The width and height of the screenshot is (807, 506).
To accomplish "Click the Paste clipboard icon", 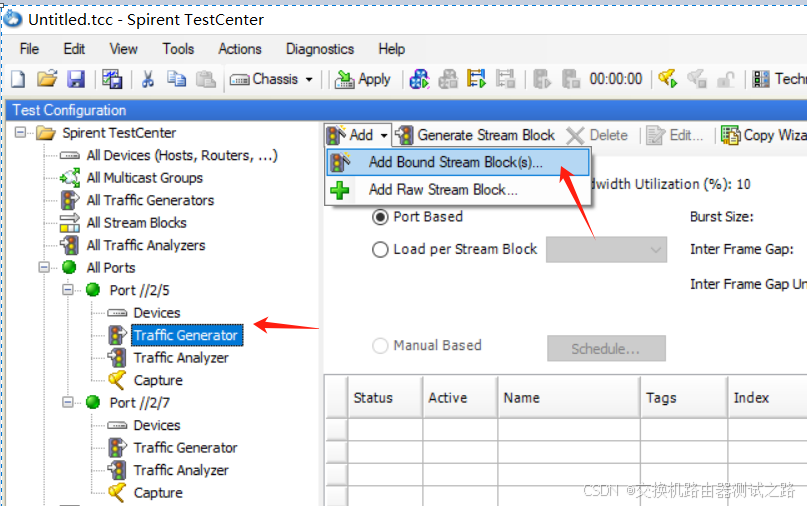I will pos(206,79).
